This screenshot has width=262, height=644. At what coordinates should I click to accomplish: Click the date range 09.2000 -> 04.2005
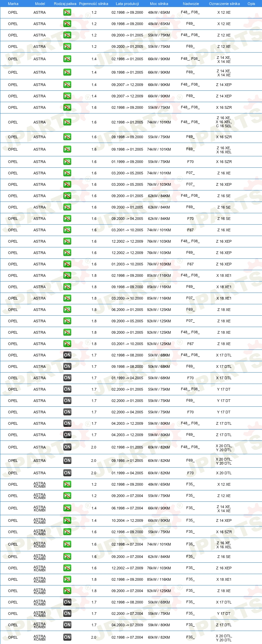pyautogui.click(x=127, y=219)
